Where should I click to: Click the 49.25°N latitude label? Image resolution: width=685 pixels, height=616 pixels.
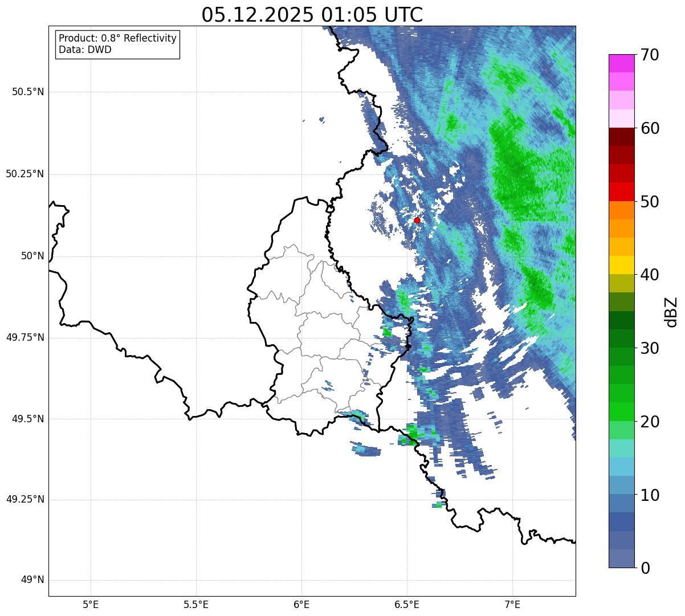(x=25, y=499)
